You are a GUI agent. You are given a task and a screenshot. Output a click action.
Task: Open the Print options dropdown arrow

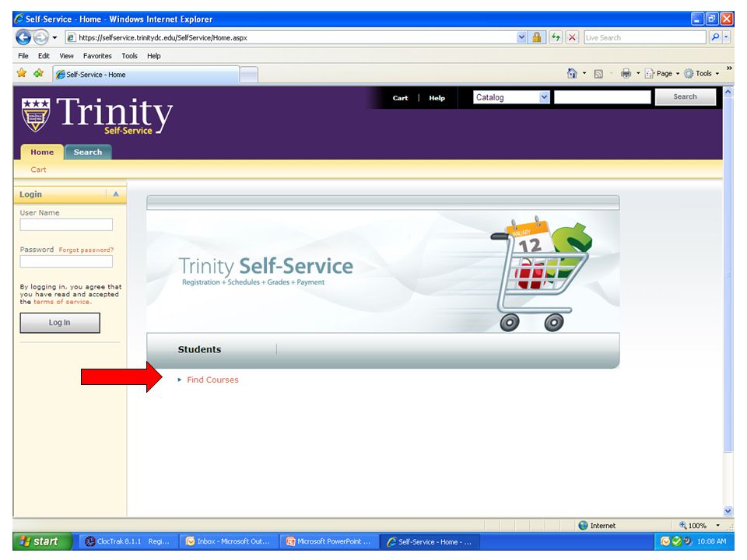[x=638, y=73]
